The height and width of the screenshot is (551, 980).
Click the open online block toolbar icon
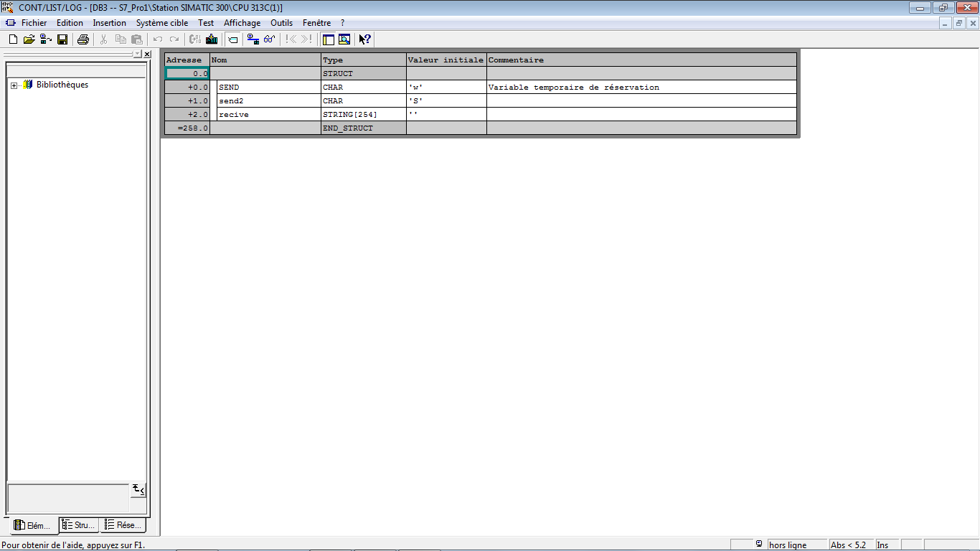tap(46, 39)
